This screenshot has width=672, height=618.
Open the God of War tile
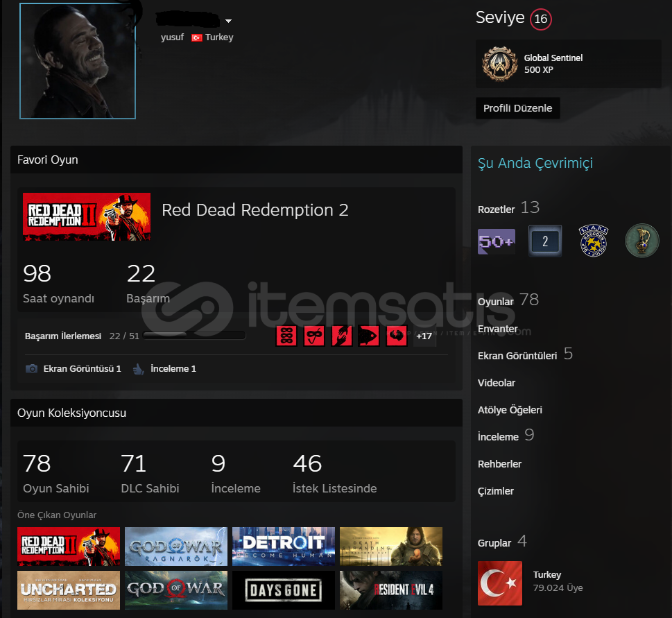pyautogui.click(x=176, y=590)
